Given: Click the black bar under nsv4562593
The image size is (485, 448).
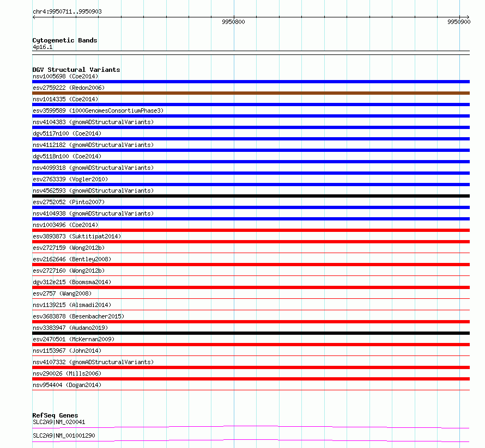Looking at the screenshot, I should click(x=251, y=196).
